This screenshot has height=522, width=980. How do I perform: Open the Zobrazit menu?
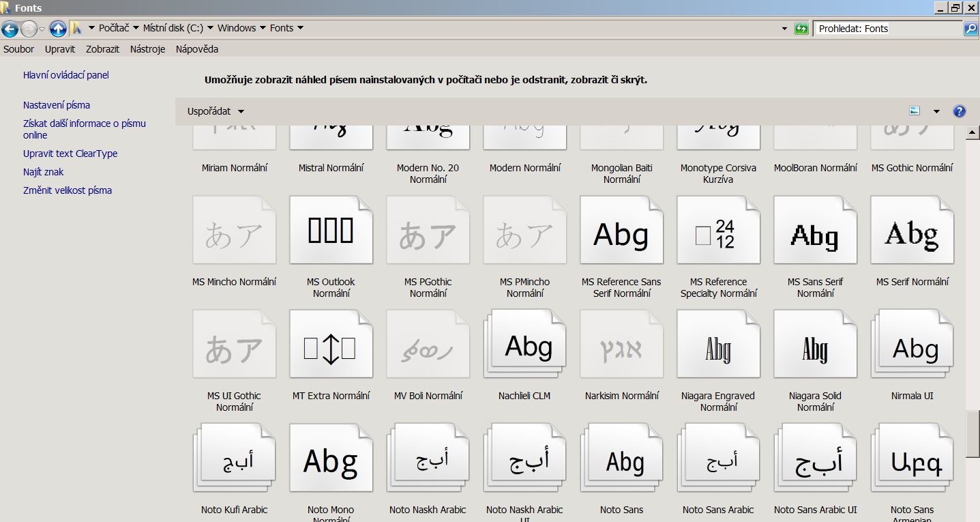coord(102,49)
